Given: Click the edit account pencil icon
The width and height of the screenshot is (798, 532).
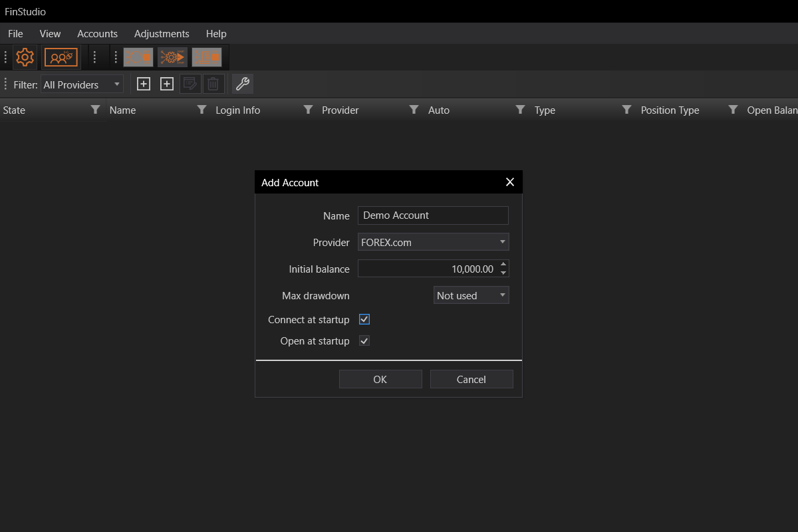Looking at the screenshot, I should (190, 84).
